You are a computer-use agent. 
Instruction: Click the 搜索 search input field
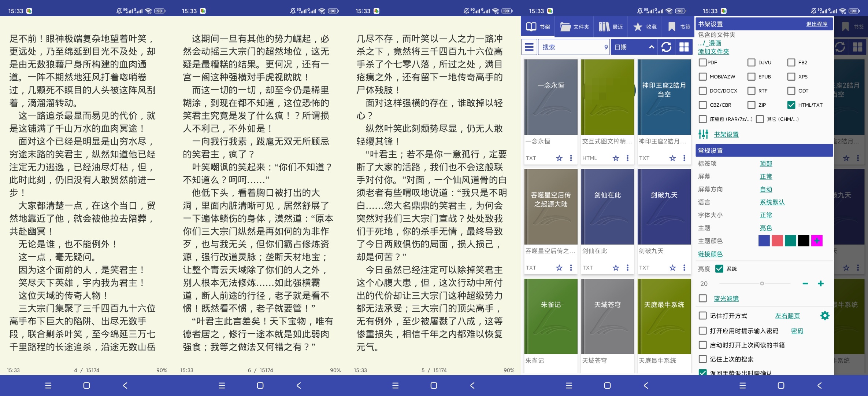[574, 47]
